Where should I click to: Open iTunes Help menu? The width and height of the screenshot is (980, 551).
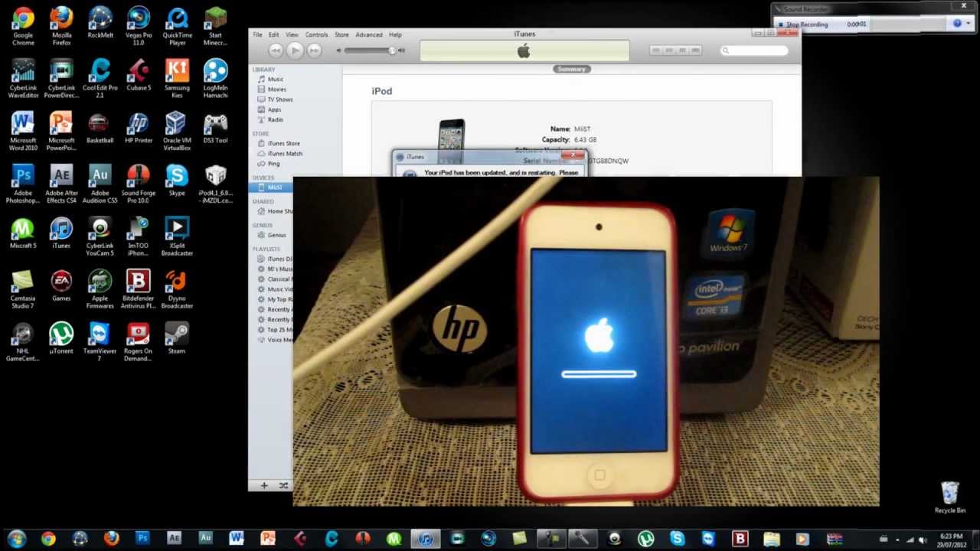click(x=395, y=34)
